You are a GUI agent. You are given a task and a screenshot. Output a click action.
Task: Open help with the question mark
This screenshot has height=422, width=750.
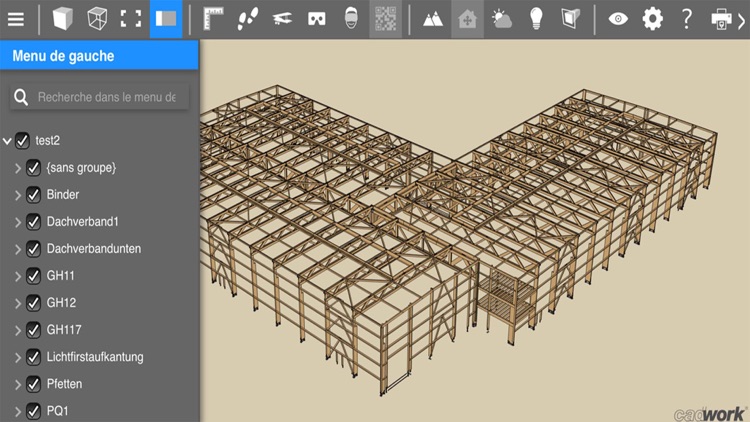pos(687,19)
